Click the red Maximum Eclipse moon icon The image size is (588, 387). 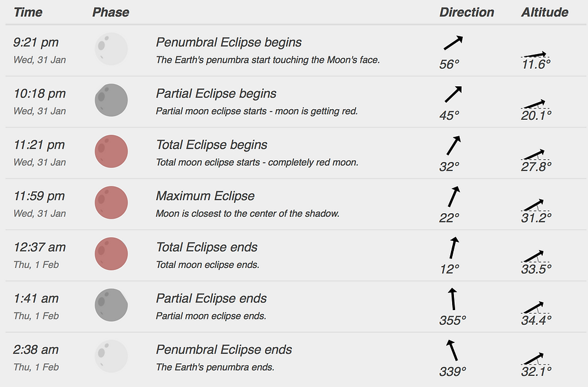pyautogui.click(x=111, y=203)
